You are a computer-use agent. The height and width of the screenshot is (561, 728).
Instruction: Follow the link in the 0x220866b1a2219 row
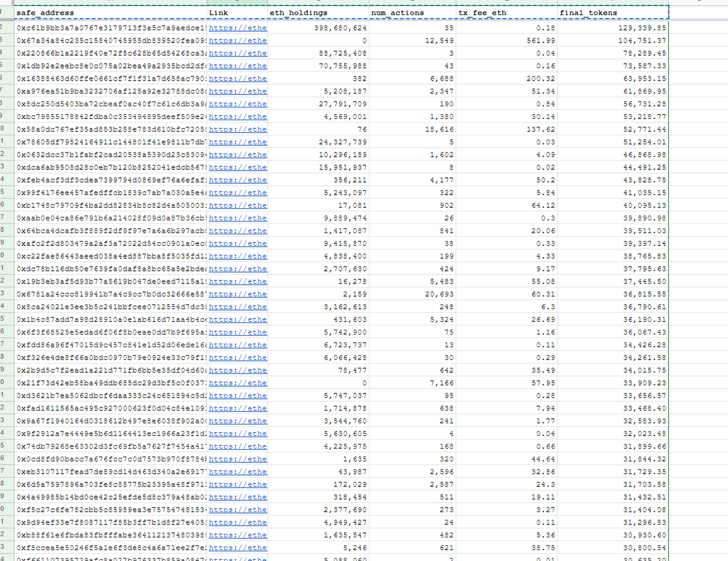point(237,53)
